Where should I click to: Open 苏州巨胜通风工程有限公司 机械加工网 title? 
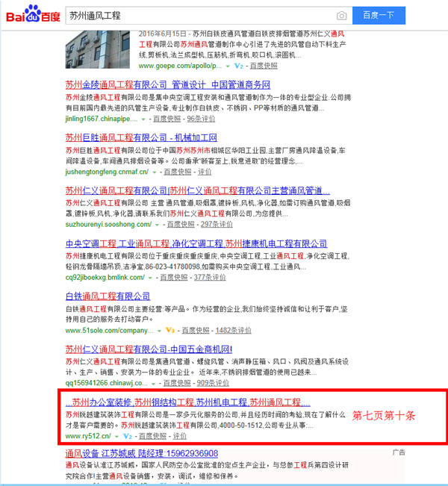tap(141, 137)
